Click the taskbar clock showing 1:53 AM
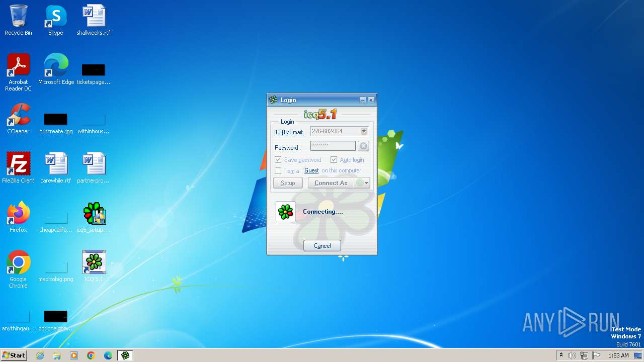This screenshot has width=644, height=362. pos(618,355)
